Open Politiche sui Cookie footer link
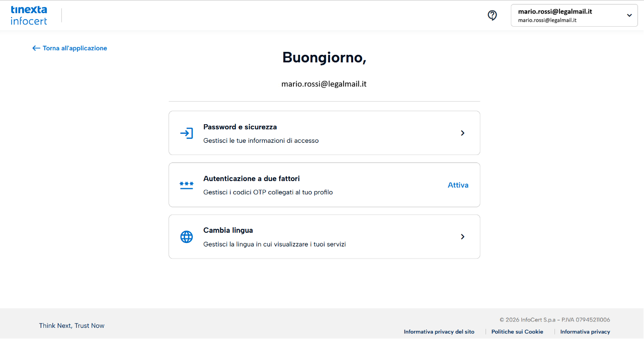This screenshot has height=339, width=644. tap(517, 332)
